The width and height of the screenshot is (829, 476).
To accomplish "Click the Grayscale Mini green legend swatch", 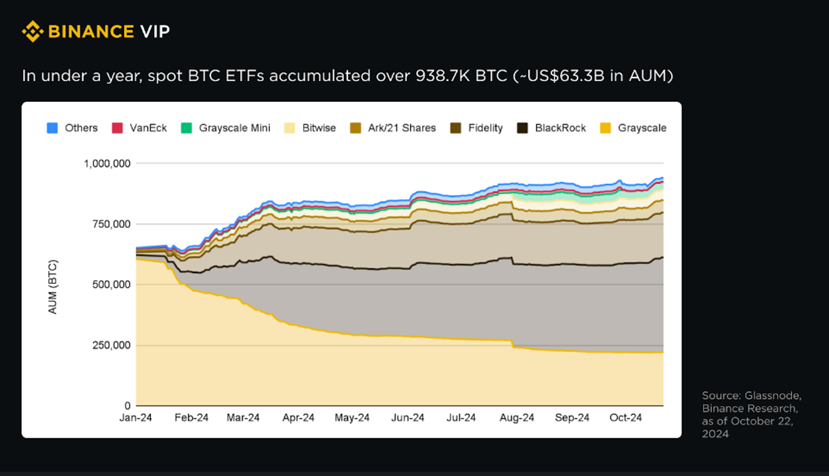I will coord(186,128).
